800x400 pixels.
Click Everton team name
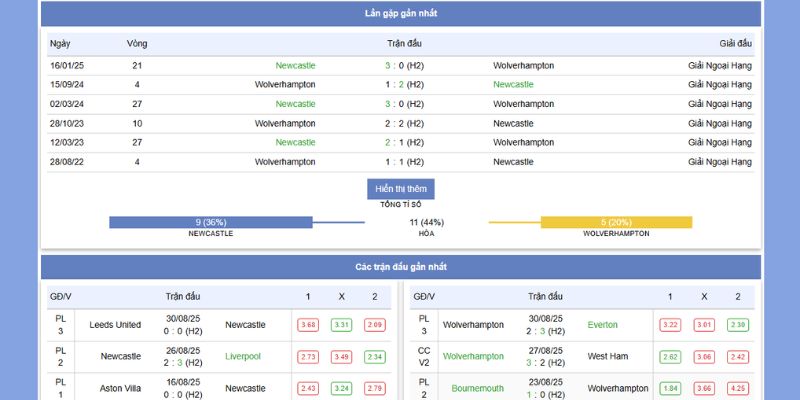point(603,325)
